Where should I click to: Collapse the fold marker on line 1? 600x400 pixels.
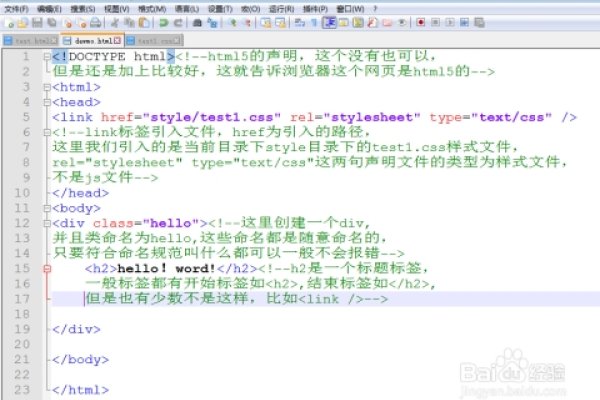[47, 57]
